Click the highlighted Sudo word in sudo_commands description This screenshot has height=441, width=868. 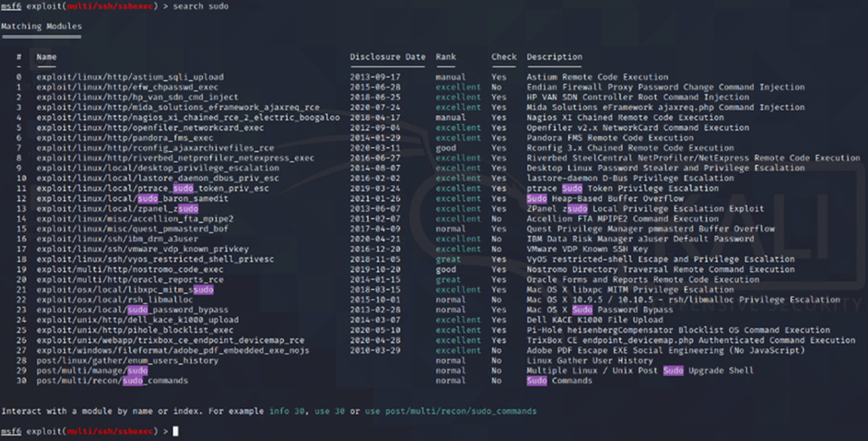pos(537,380)
